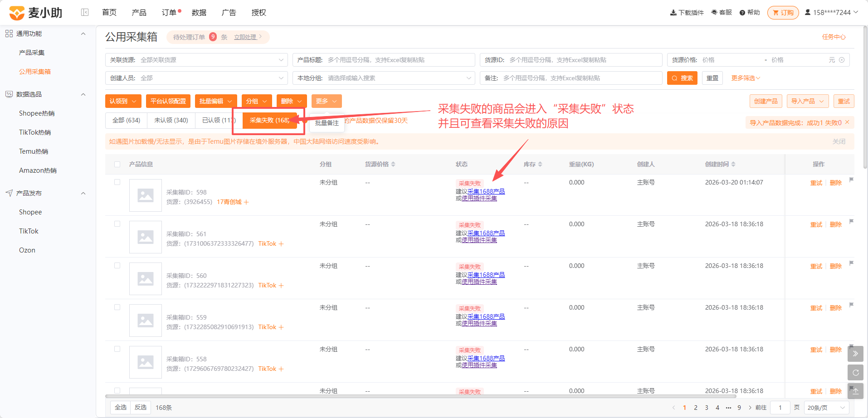The image size is (868, 418).
Task: Flag the row with 采集箱ID 559
Action: click(851, 305)
